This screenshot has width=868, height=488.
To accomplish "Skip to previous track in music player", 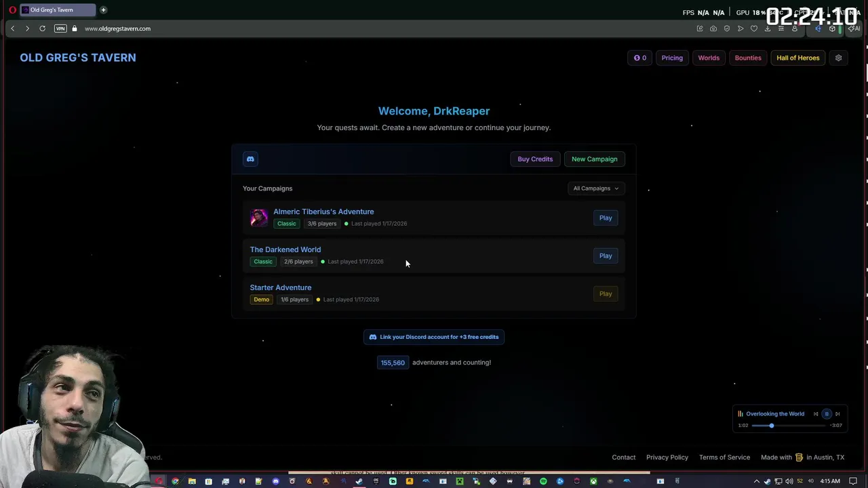I will pyautogui.click(x=816, y=413).
